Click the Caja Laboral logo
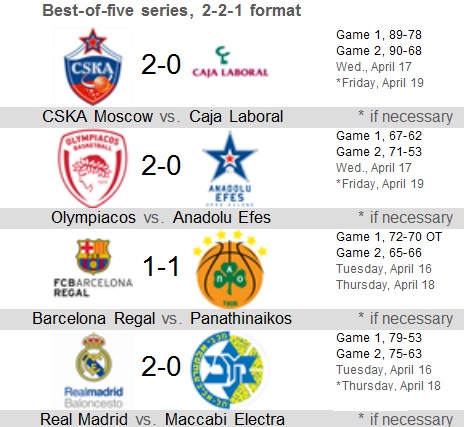This screenshot has width=464, height=427. pyautogui.click(x=230, y=62)
